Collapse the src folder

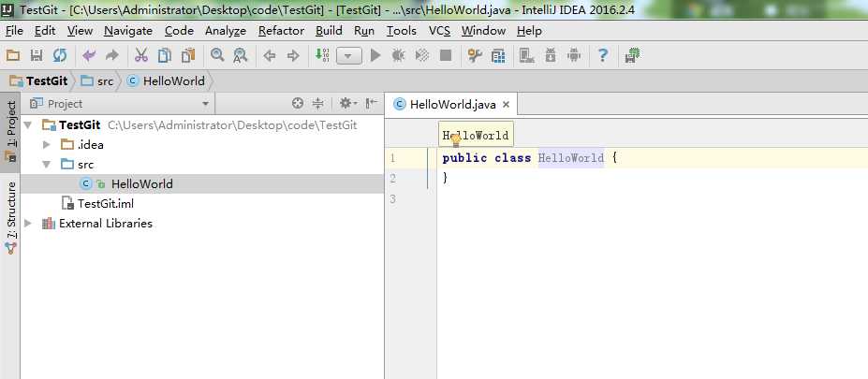coord(47,165)
